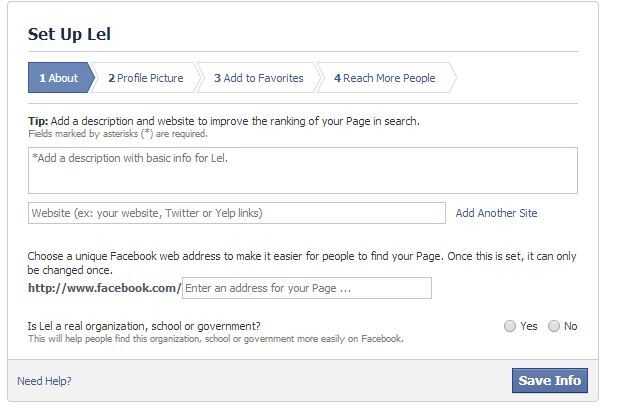Open the Need Help? link
Viewport: 620px width, 416px height.
[44, 381]
